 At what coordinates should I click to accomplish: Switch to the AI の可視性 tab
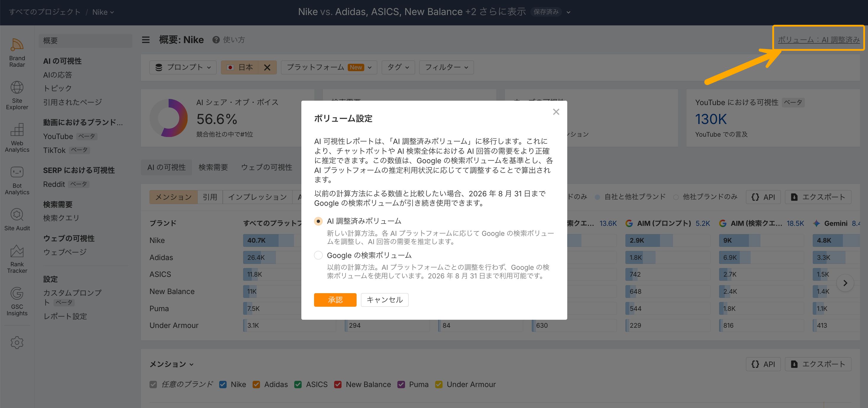tap(166, 167)
